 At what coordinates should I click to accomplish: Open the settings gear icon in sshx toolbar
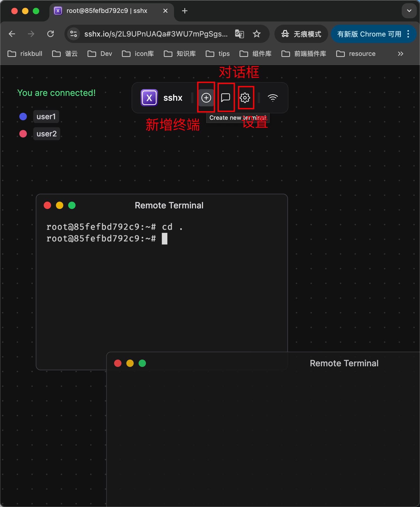(x=245, y=98)
